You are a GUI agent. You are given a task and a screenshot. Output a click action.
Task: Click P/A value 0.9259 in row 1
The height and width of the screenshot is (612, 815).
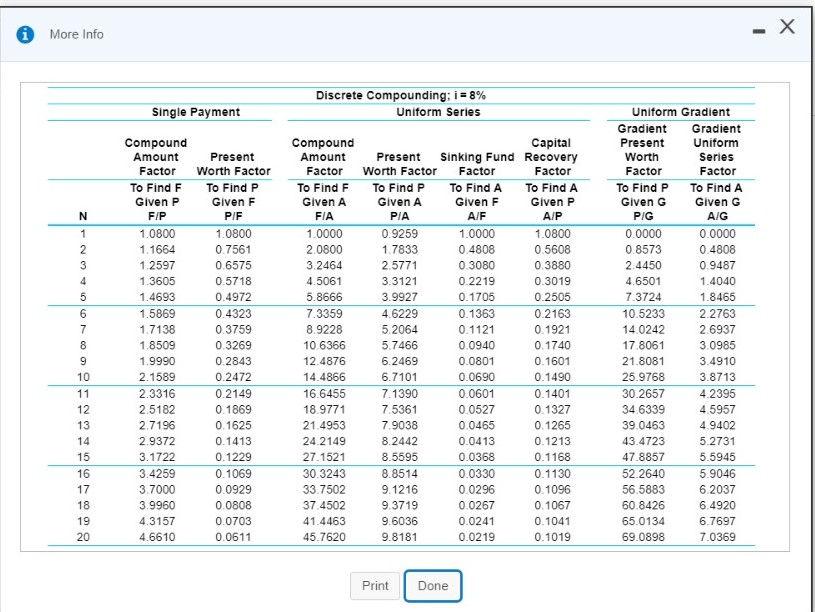click(399, 234)
